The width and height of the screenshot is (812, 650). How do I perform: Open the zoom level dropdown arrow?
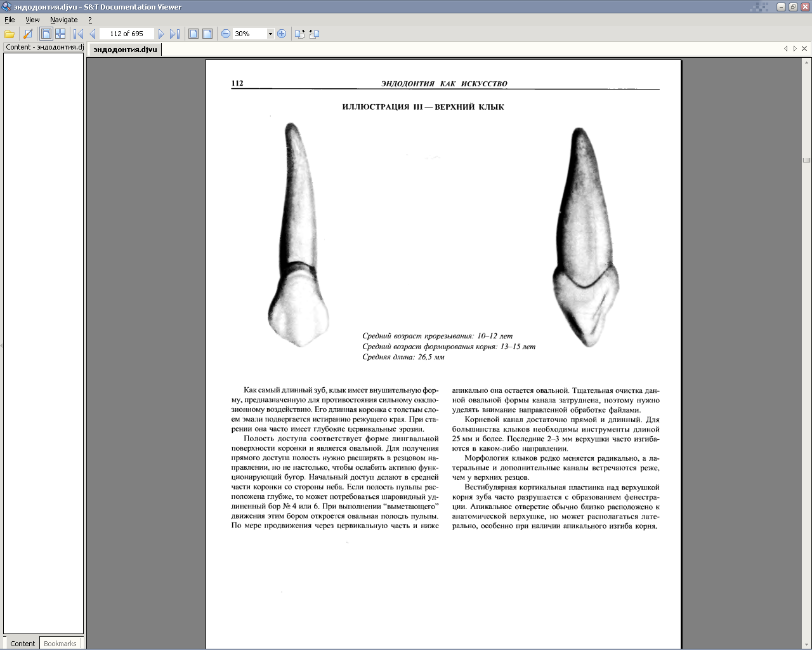270,34
